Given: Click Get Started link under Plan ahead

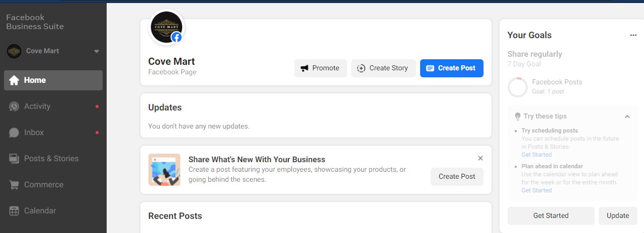Looking at the screenshot, I should 536,190.
